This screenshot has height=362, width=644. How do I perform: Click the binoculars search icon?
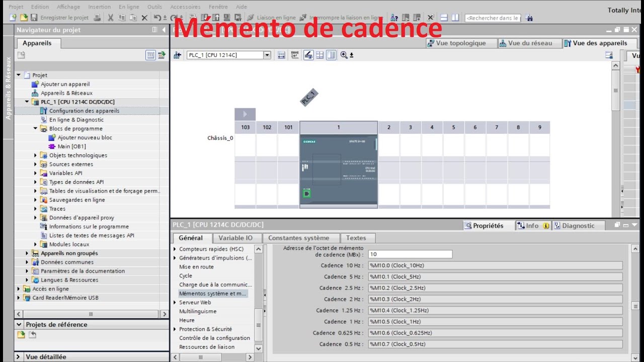[529, 18]
